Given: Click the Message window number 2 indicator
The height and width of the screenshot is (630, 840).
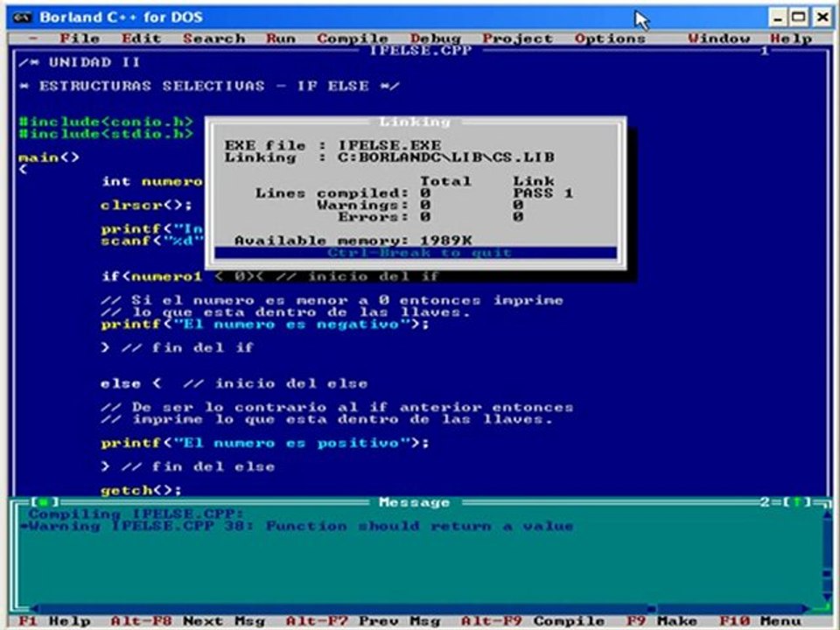Looking at the screenshot, I should 765,502.
